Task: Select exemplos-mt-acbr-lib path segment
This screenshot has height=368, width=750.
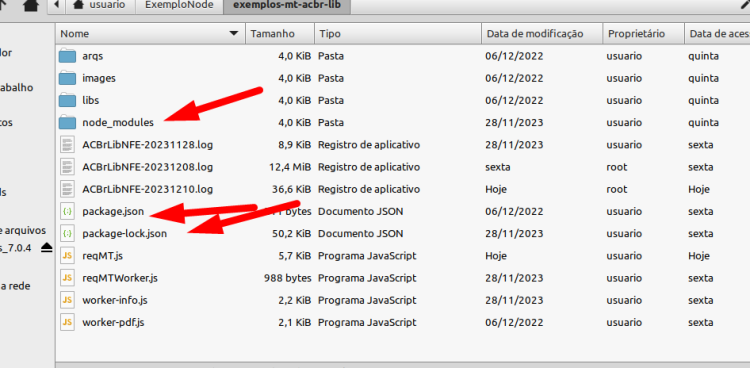Action: (287, 6)
